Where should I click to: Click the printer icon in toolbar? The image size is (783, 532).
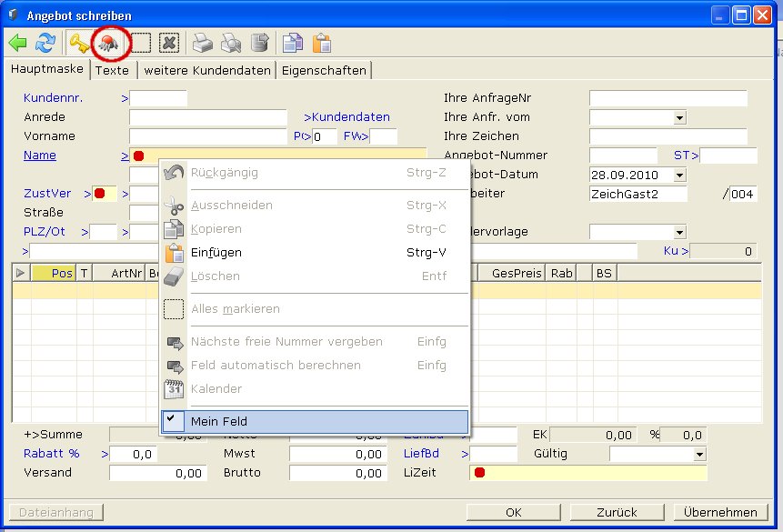tap(203, 43)
